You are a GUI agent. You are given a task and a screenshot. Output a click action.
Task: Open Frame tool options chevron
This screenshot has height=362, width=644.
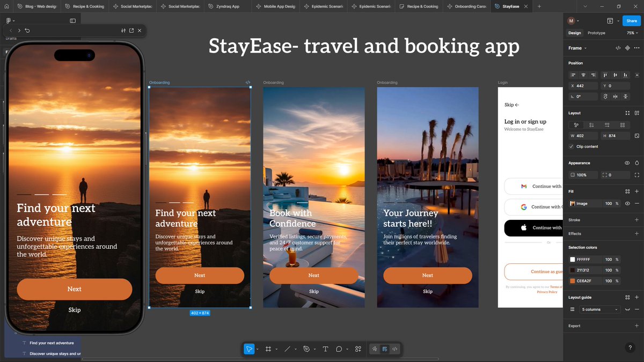click(276, 349)
